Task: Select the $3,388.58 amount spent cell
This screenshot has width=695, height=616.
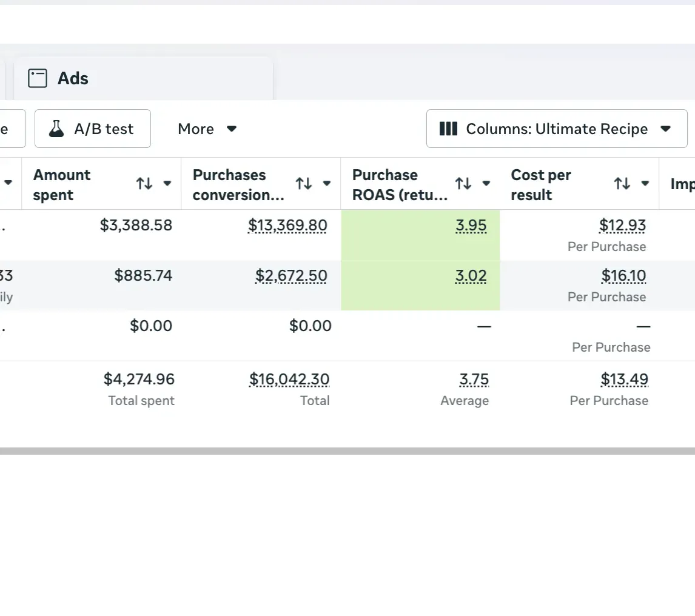Action: (136, 225)
